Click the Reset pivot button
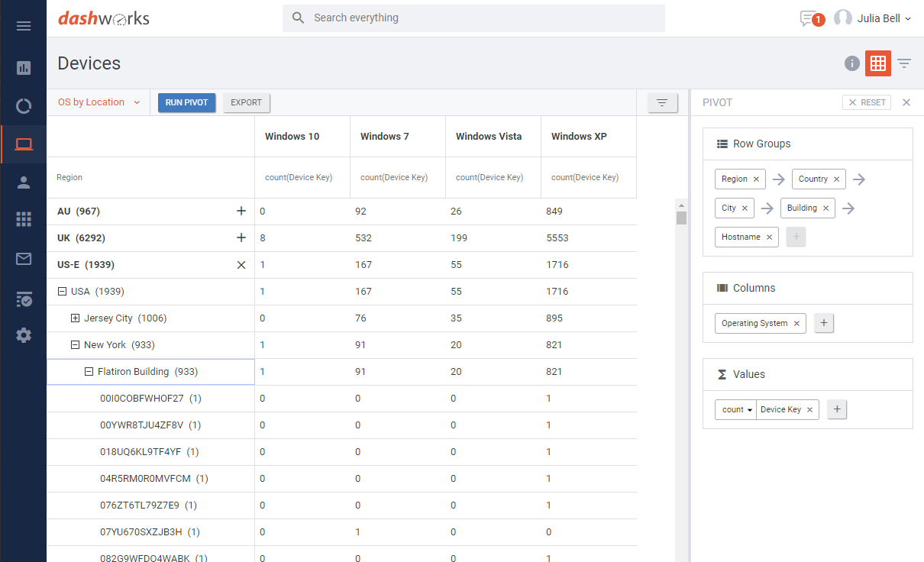The width and height of the screenshot is (924, 562). 867,102
